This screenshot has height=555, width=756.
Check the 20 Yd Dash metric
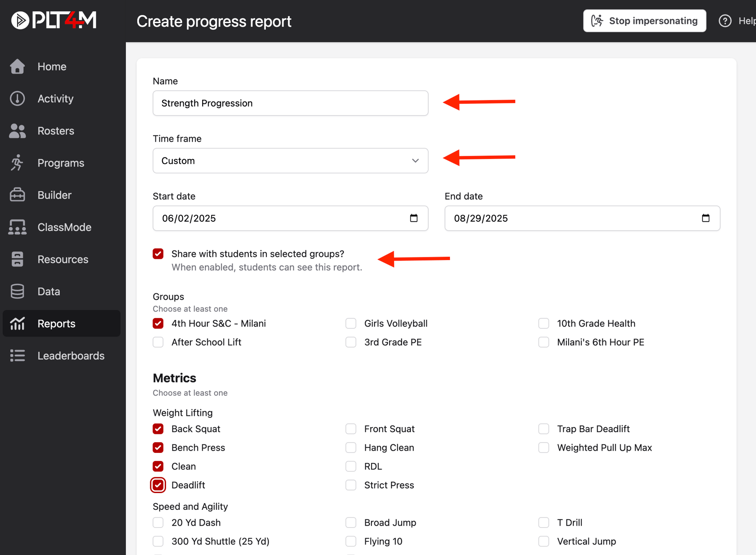click(158, 522)
